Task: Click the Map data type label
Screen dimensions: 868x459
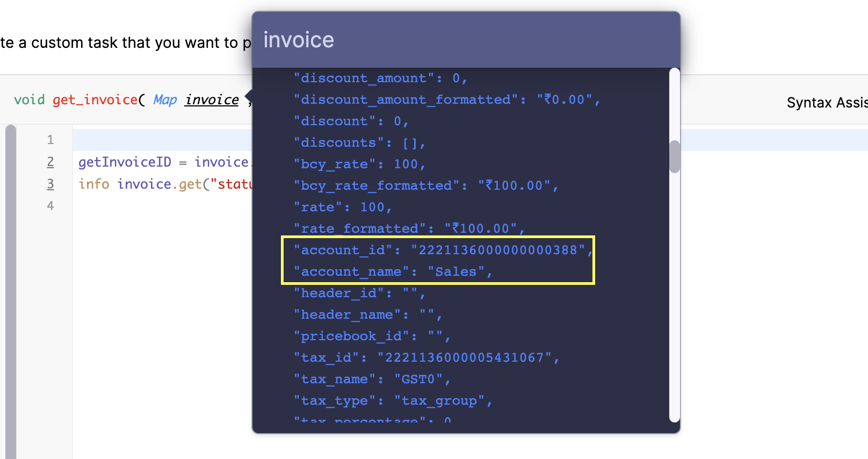Action: (x=165, y=99)
